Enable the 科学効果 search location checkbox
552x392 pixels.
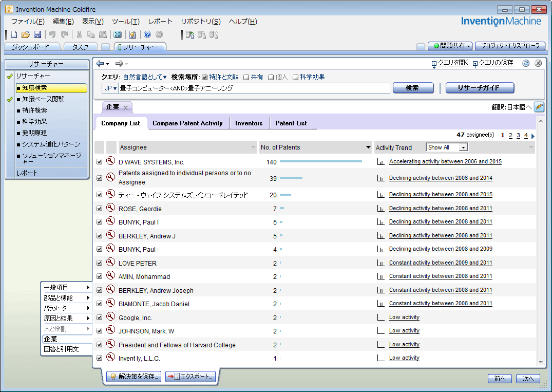pyautogui.click(x=295, y=77)
